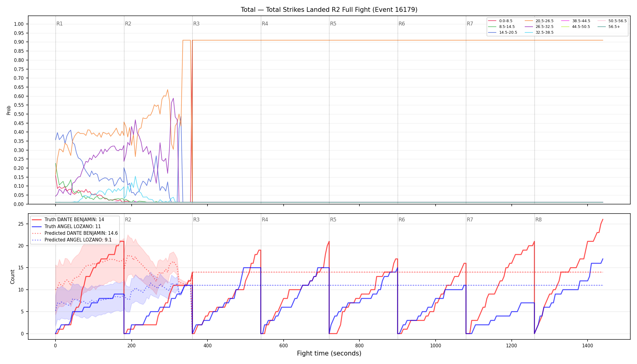Viewport: 637px width, 364px height.
Task: Click the 14.5-20.5 legend label
Action: (508, 32)
